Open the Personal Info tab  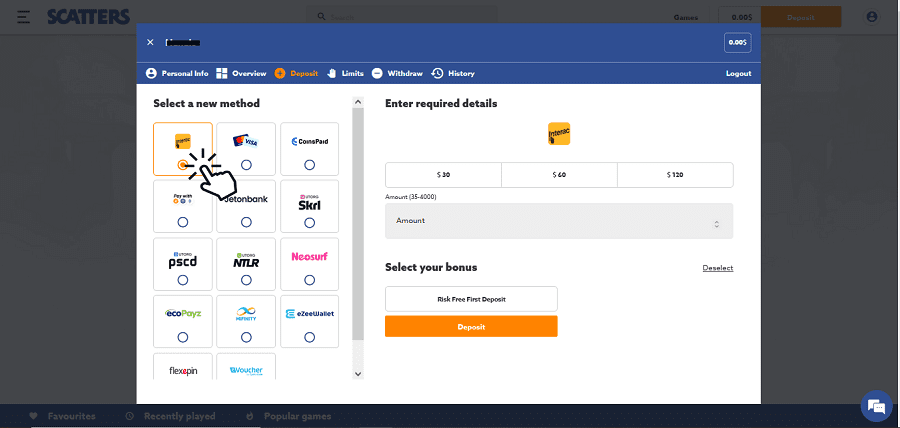[x=177, y=73]
